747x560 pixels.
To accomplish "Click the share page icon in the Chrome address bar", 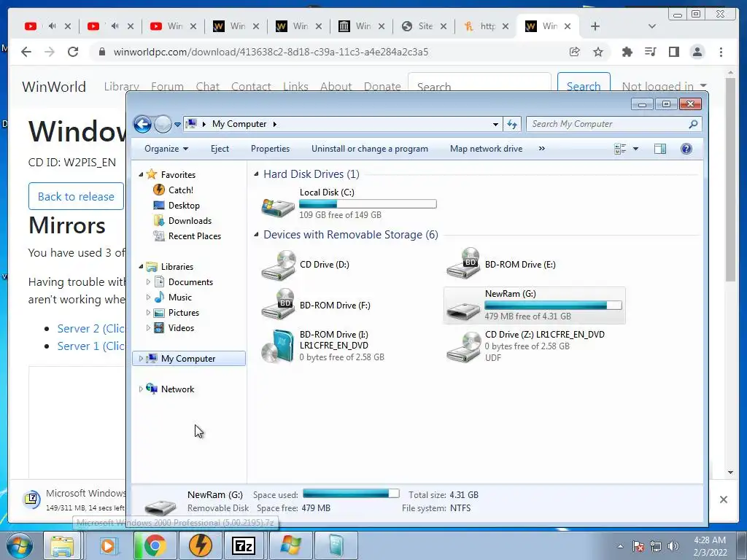I will point(575,52).
